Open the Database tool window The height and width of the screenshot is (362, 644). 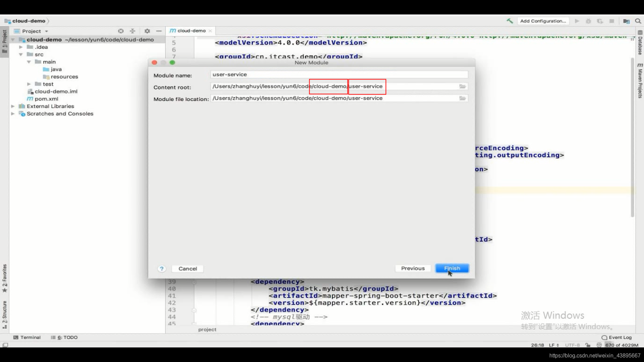640,43
